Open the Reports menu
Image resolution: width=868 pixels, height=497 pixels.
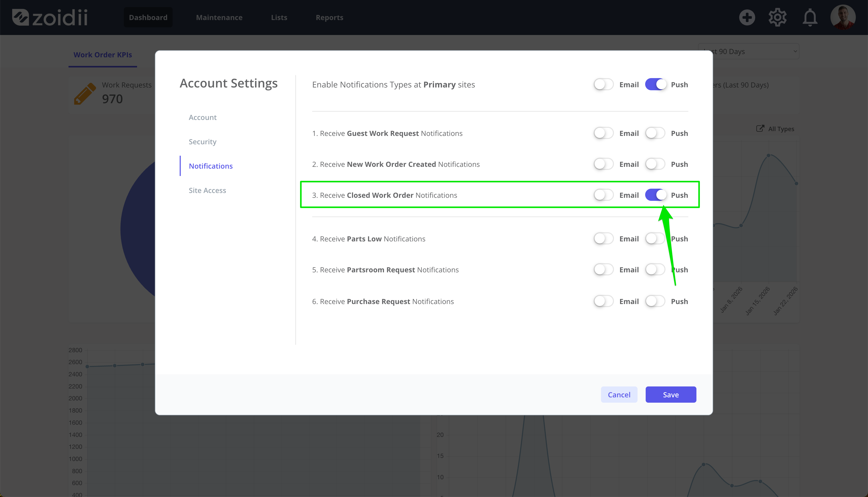point(329,17)
